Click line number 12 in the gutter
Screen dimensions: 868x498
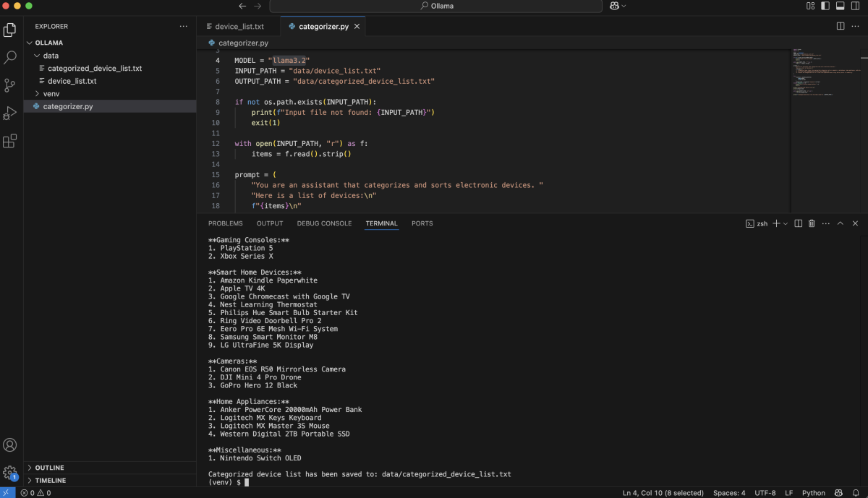pos(216,143)
